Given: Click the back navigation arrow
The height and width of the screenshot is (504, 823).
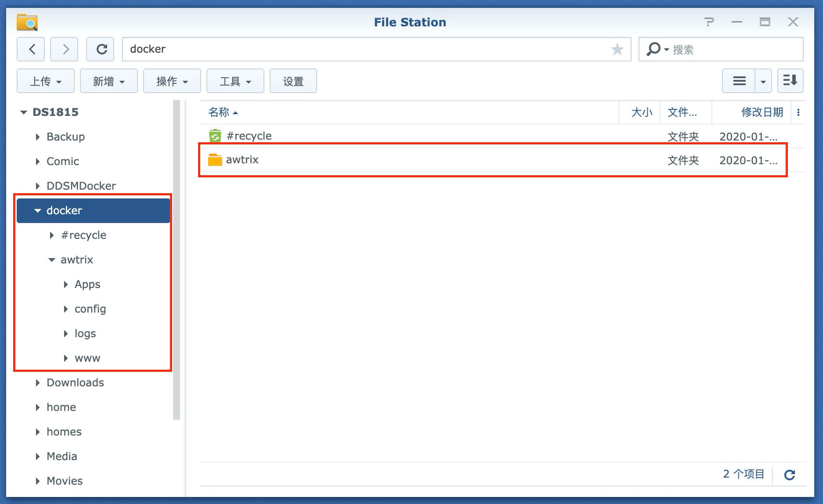Looking at the screenshot, I should pos(31,49).
